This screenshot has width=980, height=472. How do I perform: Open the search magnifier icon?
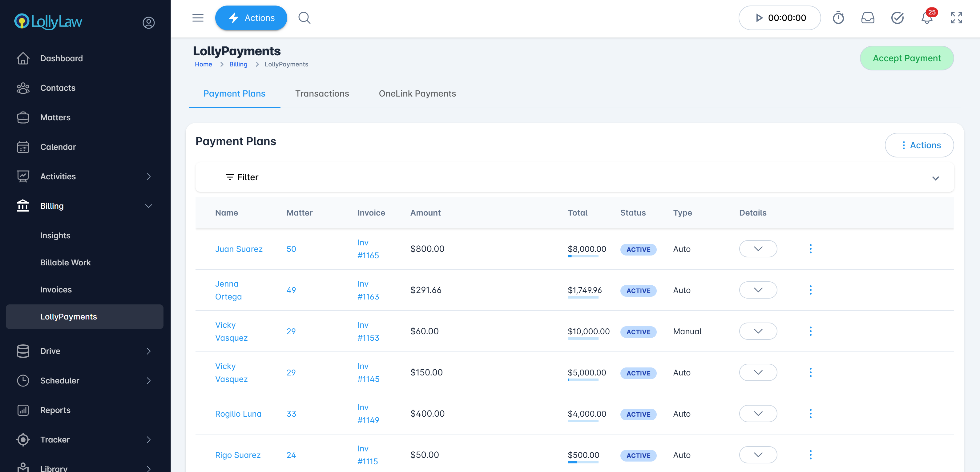pos(304,18)
